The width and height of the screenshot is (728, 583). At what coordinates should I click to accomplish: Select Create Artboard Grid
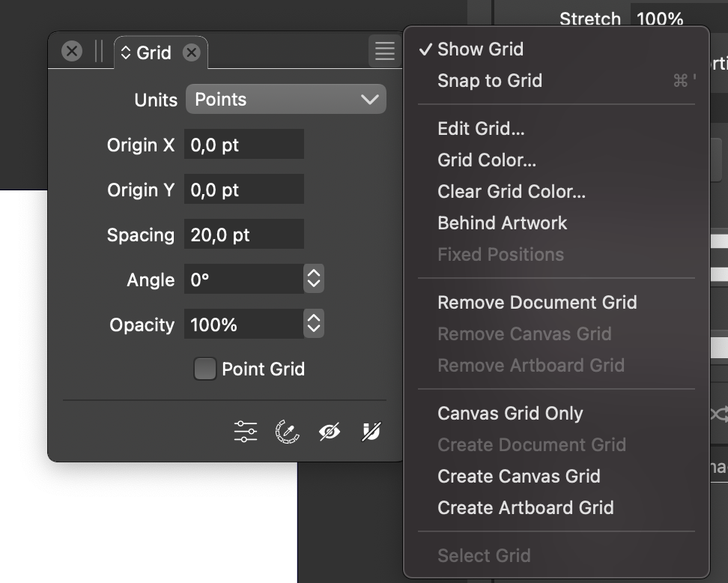[x=525, y=508]
